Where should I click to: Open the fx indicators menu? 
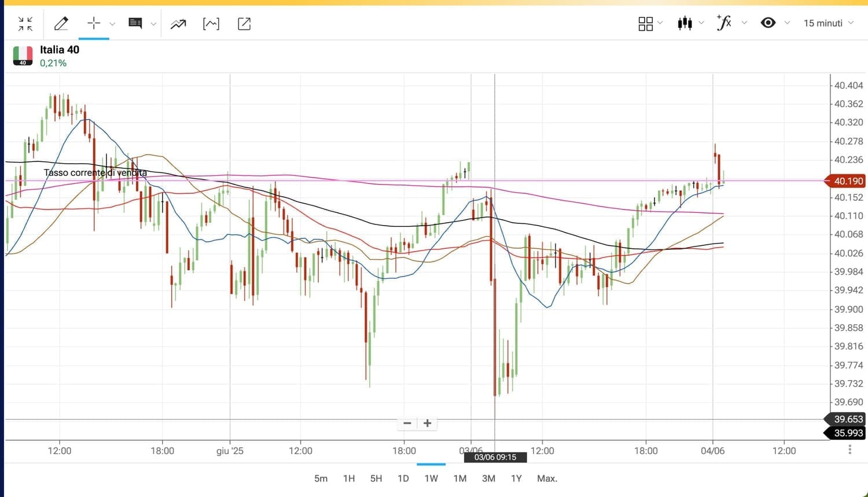(724, 23)
